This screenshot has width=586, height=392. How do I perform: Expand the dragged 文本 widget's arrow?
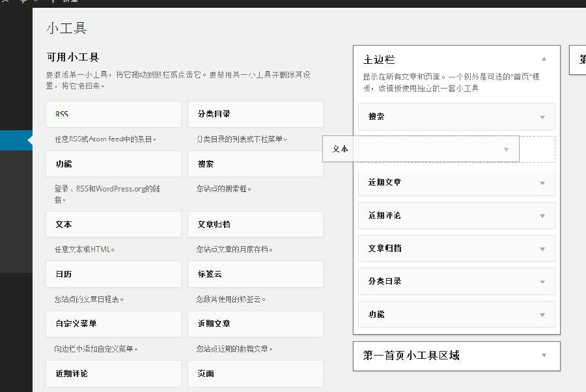point(506,149)
